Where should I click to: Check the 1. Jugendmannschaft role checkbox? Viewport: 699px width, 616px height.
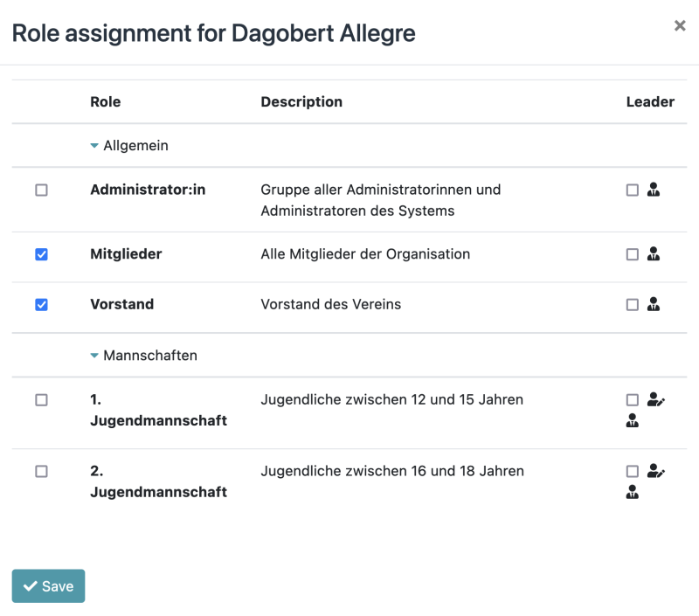point(39,400)
